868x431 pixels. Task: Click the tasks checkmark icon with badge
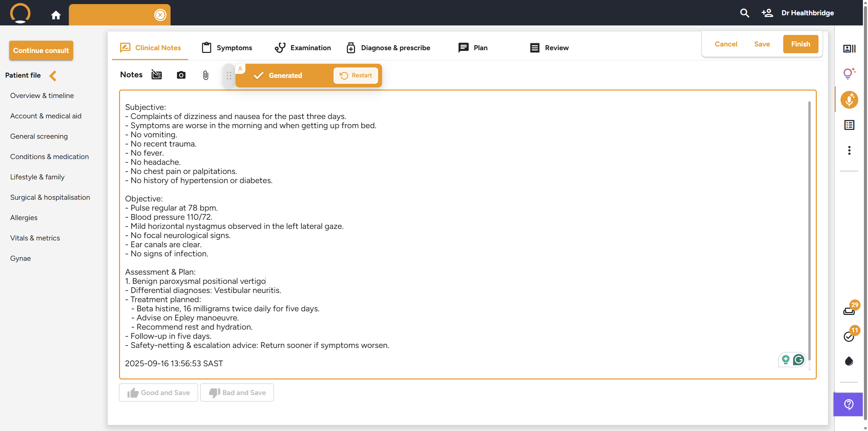click(849, 336)
